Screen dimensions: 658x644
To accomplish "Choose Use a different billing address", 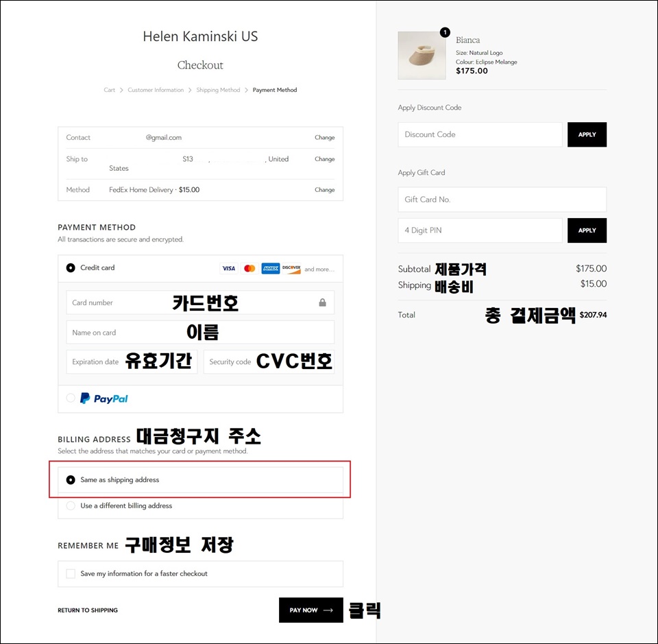I will 71,505.
